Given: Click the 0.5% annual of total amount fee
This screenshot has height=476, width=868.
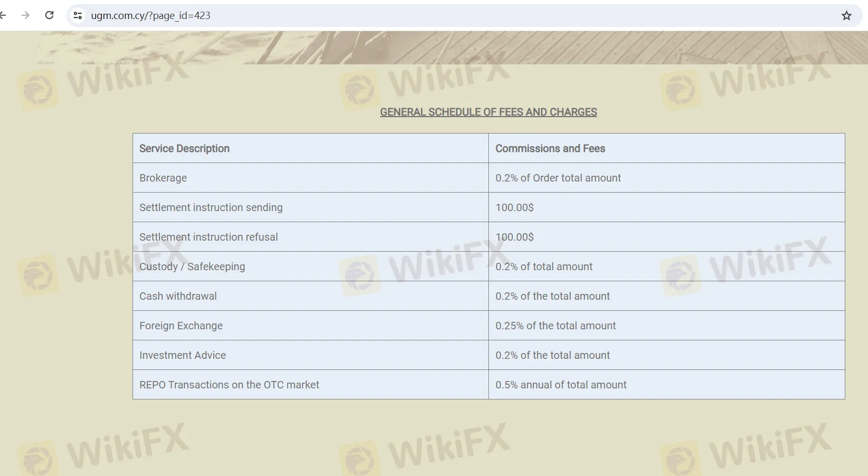Looking at the screenshot, I should click(x=561, y=385).
